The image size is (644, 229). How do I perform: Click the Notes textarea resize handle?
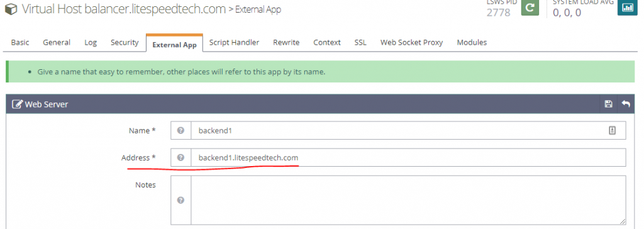click(623, 221)
